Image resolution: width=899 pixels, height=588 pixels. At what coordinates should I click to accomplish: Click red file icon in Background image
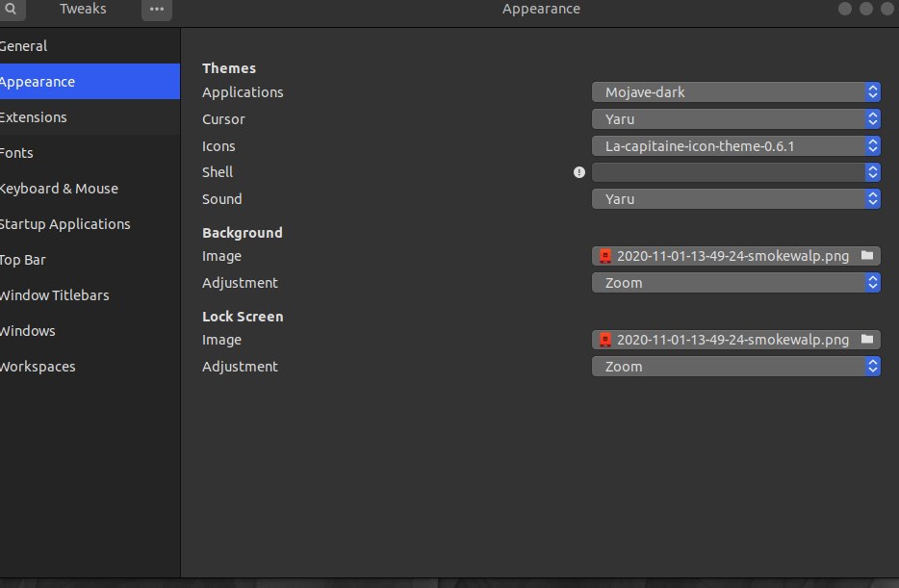[604, 256]
